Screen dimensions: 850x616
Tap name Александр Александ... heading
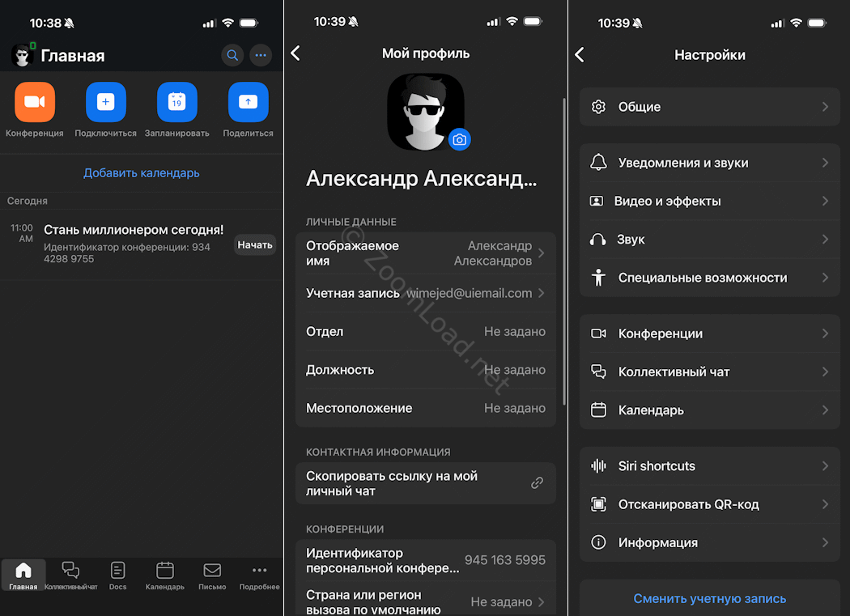[x=421, y=178]
